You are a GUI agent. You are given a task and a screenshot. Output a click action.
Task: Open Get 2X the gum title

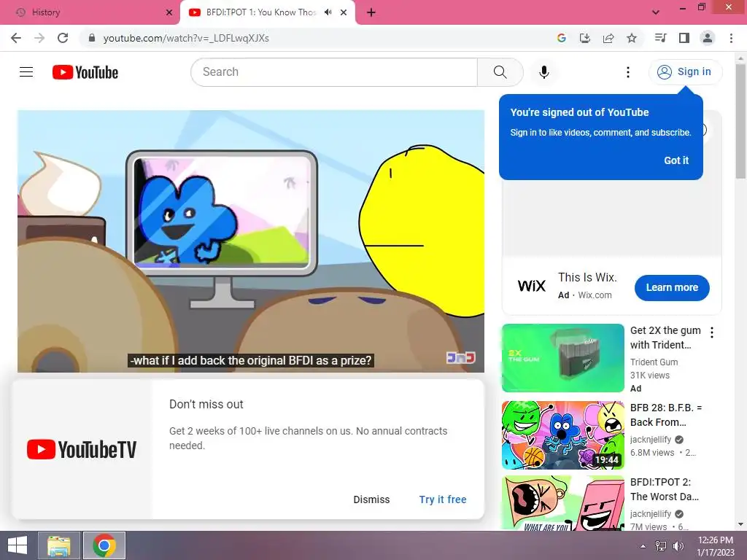[x=665, y=338]
